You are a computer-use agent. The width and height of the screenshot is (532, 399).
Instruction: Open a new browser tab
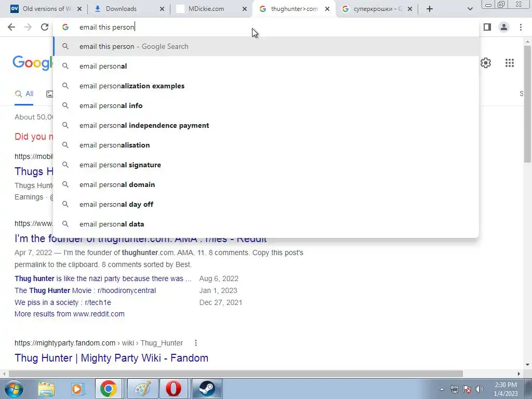tap(430, 9)
